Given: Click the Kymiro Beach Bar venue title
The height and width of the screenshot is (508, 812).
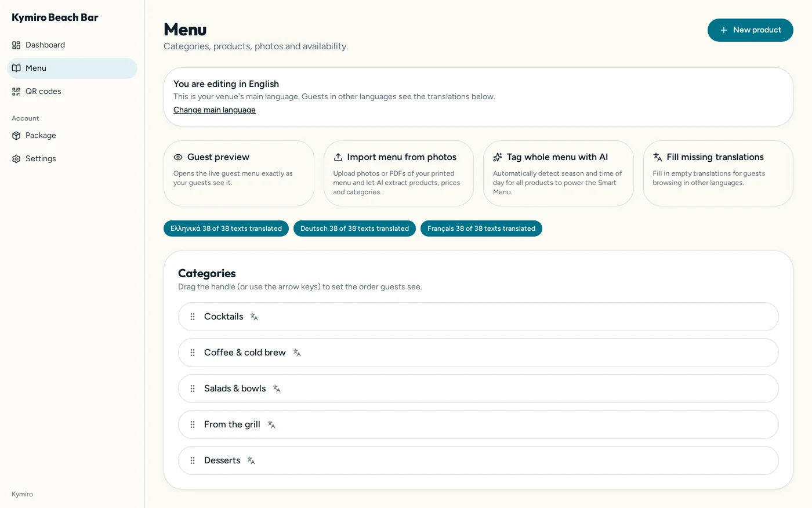Looking at the screenshot, I should click(55, 17).
